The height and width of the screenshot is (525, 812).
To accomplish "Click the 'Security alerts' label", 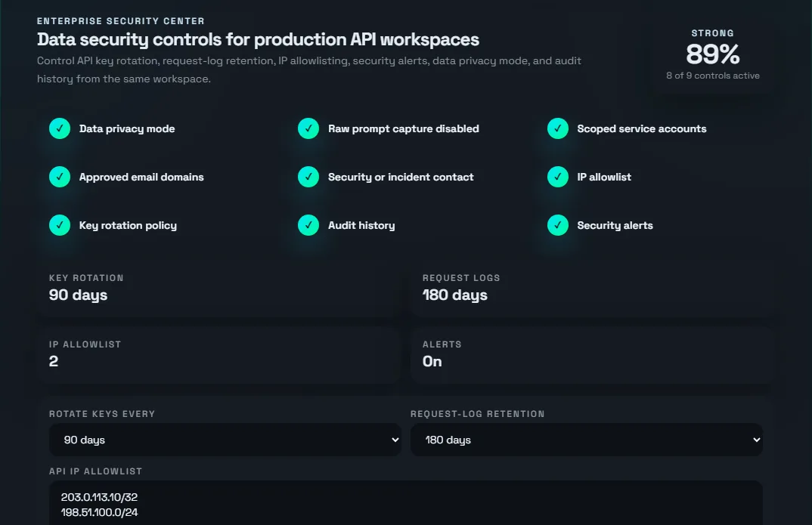I will (x=615, y=226).
